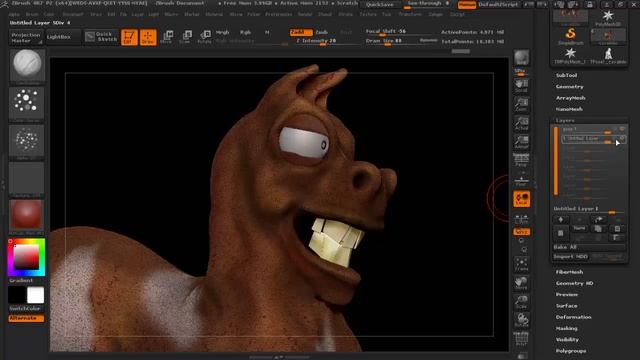Viewport: 640px width, 360px height.
Task: Adjust the See-through slider
Action: coord(428,4)
